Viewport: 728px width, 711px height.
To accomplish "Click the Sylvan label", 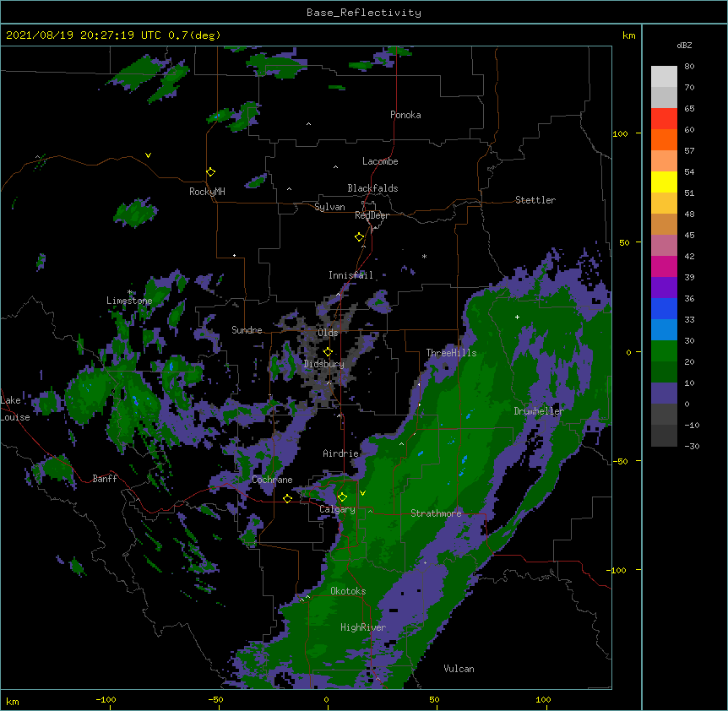I will [x=329, y=207].
